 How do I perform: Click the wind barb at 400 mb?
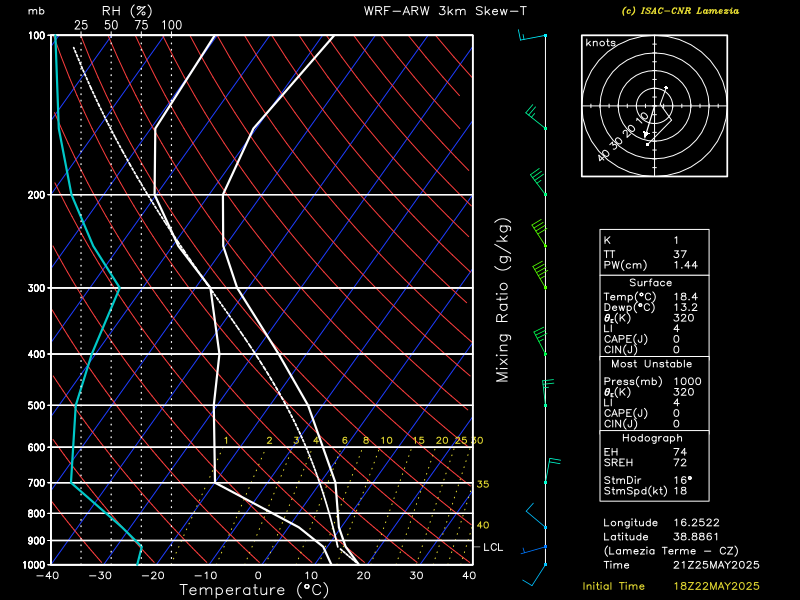pos(540,342)
